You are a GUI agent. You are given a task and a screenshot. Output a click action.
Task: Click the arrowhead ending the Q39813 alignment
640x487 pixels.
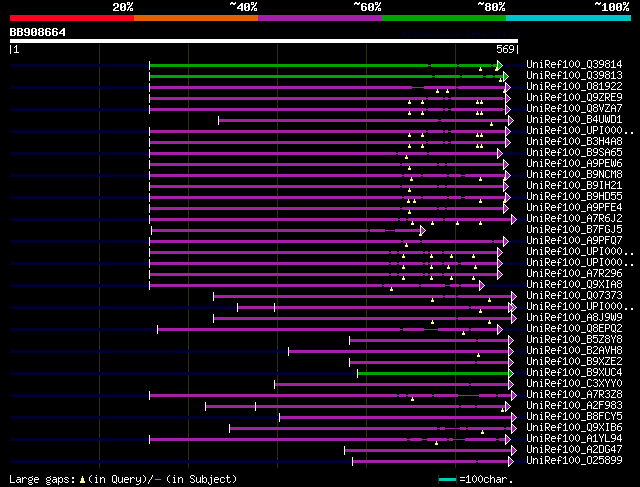[x=506, y=76]
